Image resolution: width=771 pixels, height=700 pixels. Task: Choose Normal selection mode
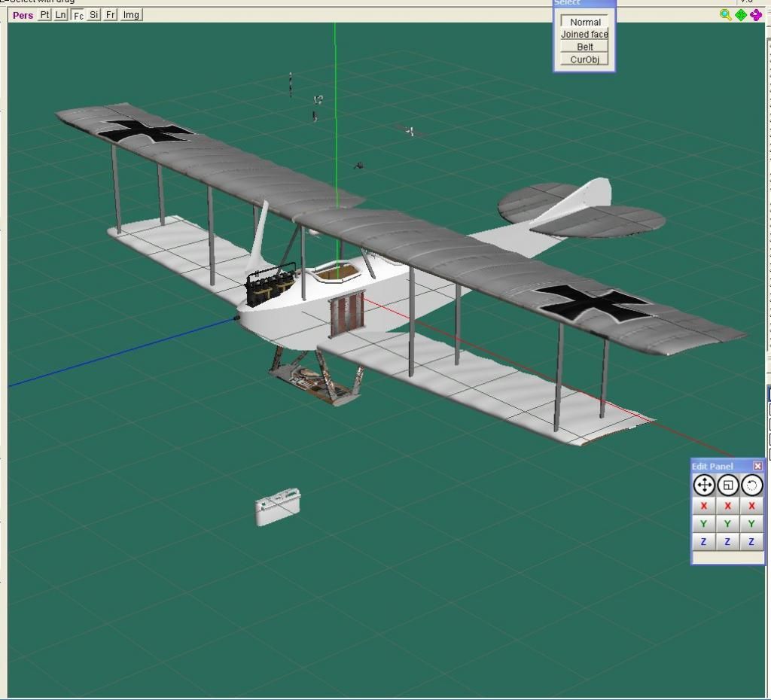click(x=584, y=22)
